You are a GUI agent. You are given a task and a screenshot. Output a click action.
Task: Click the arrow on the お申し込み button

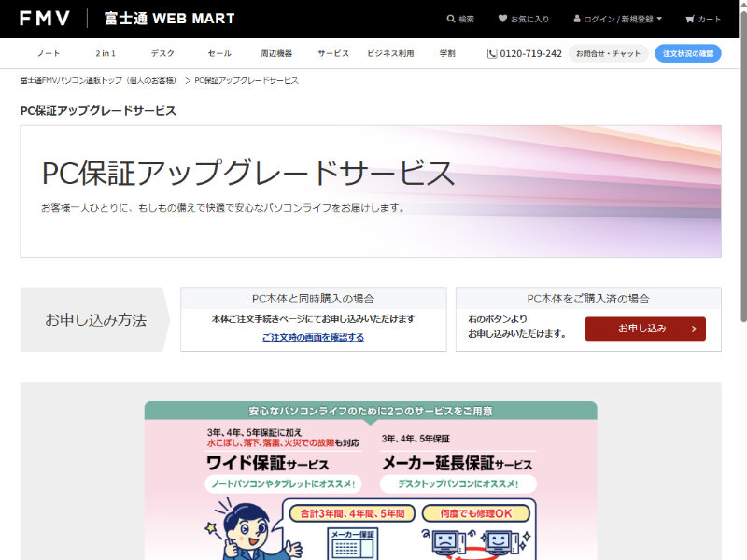coord(694,329)
